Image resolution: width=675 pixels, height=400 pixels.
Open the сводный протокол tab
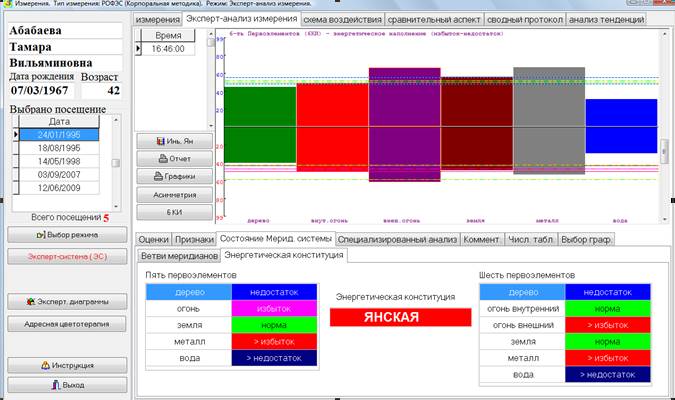click(525, 20)
